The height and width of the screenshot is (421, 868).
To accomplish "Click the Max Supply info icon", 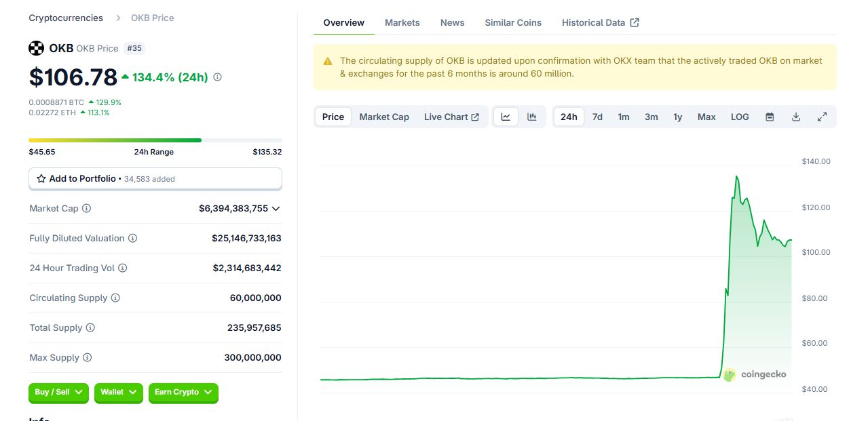I will coord(88,358).
